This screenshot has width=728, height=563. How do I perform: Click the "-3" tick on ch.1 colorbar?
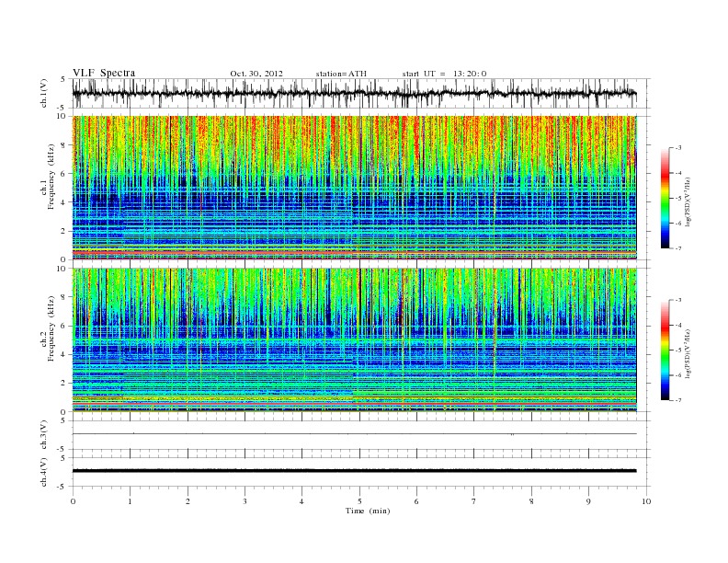(x=678, y=148)
